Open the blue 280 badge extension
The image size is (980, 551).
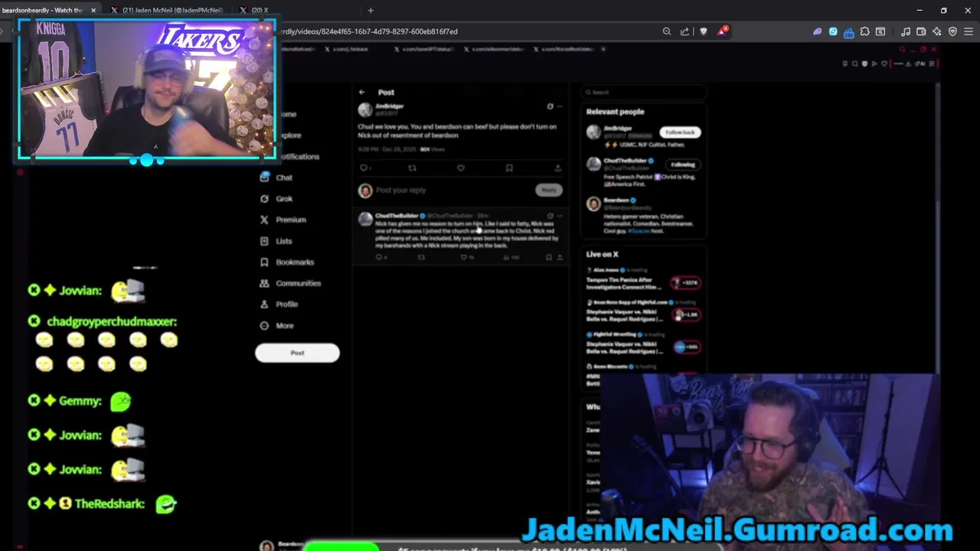[849, 32]
